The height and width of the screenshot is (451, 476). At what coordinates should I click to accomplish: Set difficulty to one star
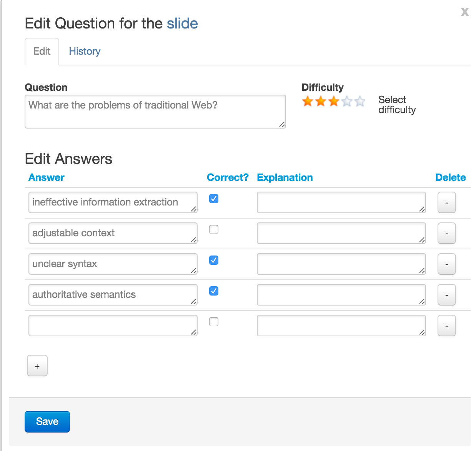[x=308, y=101]
